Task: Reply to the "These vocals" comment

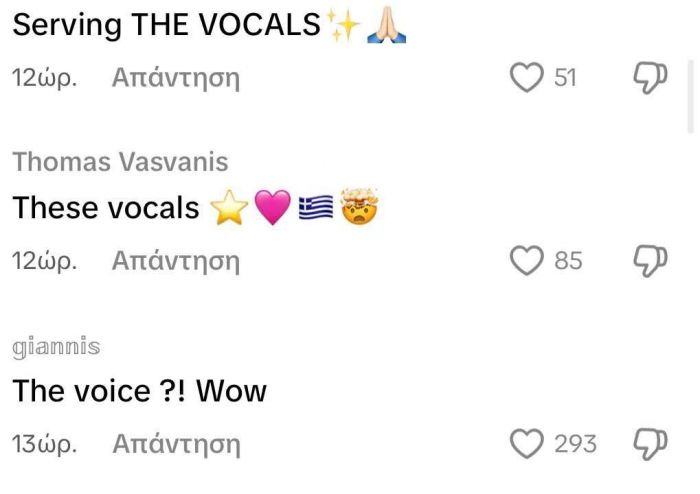Action: click(176, 262)
